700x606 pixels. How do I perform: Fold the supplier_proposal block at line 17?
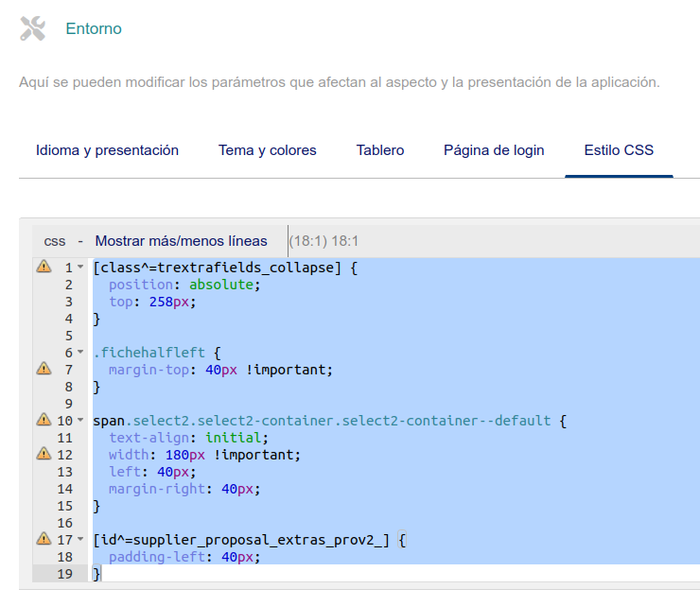pyautogui.click(x=80, y=539)
